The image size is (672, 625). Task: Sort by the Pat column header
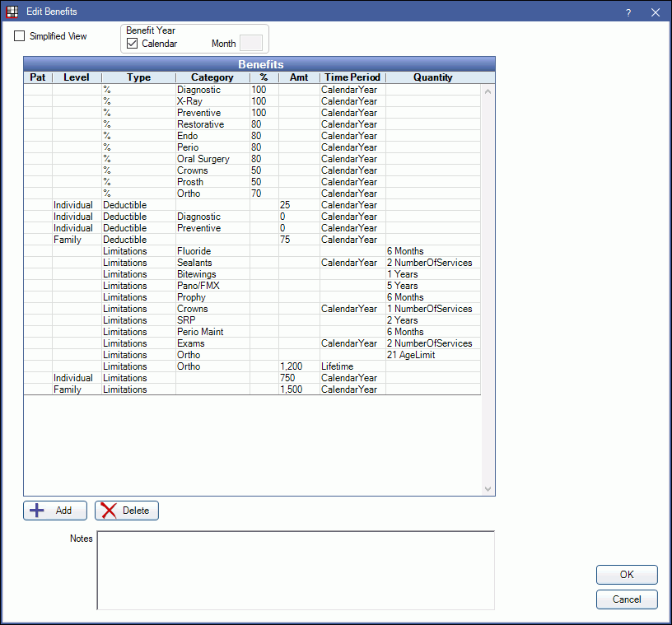tap(38, 77)
